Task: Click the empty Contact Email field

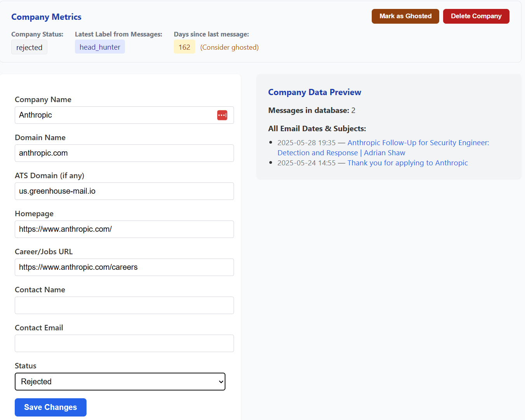Action: click(x=124, y=344)
